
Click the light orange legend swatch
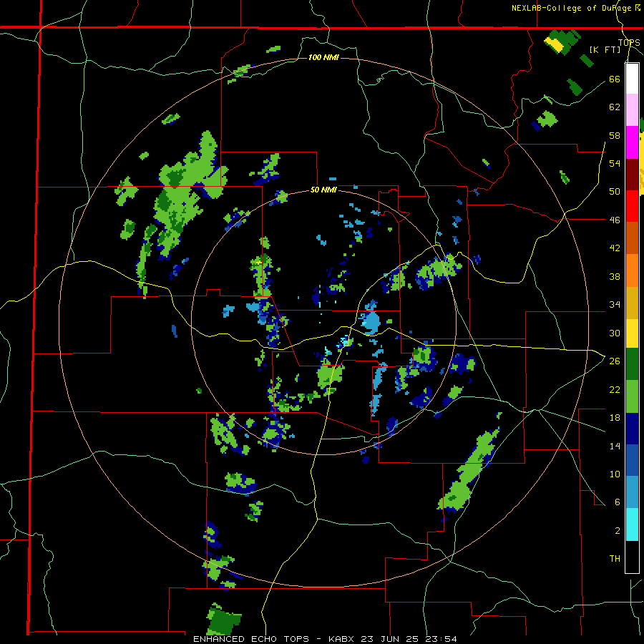pyautogui.click(x=632, y=270)
